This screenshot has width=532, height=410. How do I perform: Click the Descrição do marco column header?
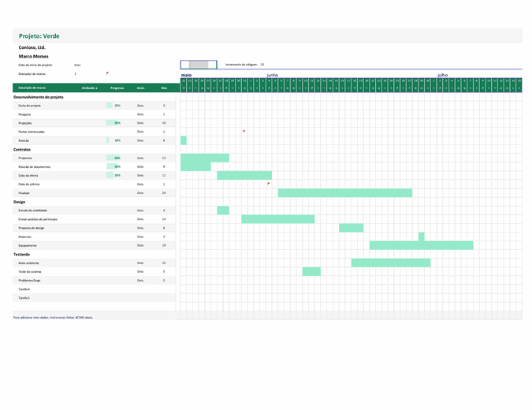point(32,88)
